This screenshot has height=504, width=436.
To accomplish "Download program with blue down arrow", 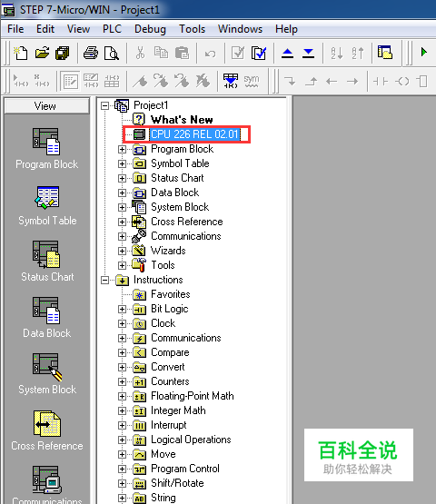I will (x=308, y=53).
